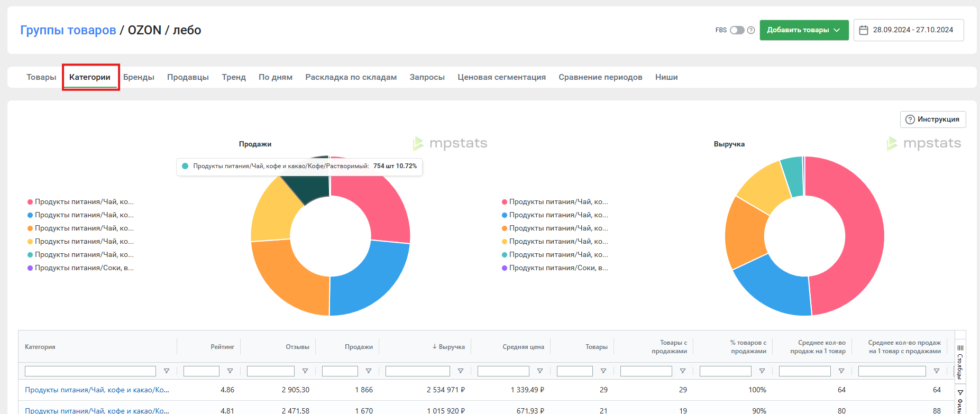Click the Выручка filter input field
This screenshot has width=980, height=414.
(x=418, y=371)
